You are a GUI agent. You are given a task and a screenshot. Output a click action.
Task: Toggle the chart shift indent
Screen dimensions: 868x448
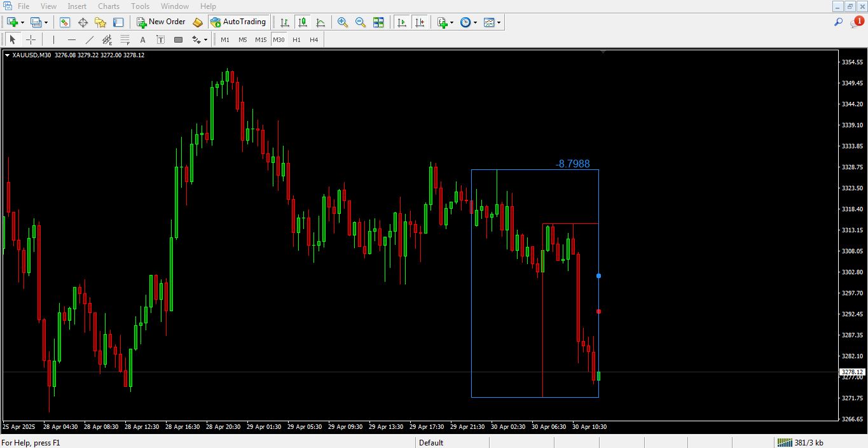(420, 22)
